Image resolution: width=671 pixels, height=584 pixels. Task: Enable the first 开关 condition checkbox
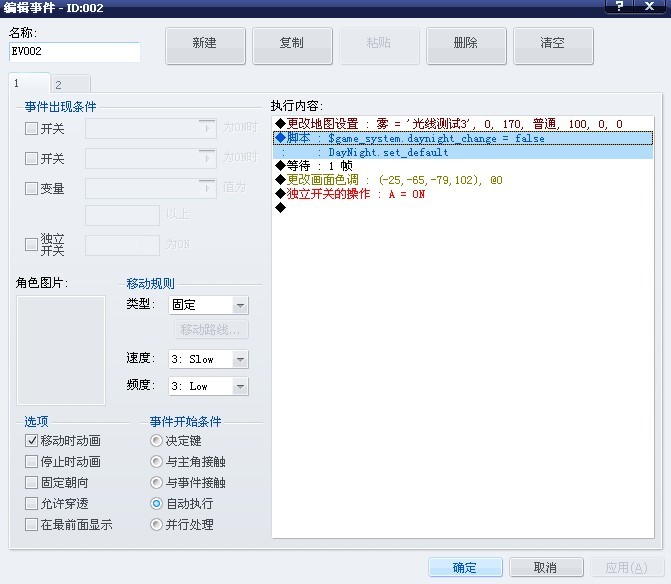tap(31, 128)
